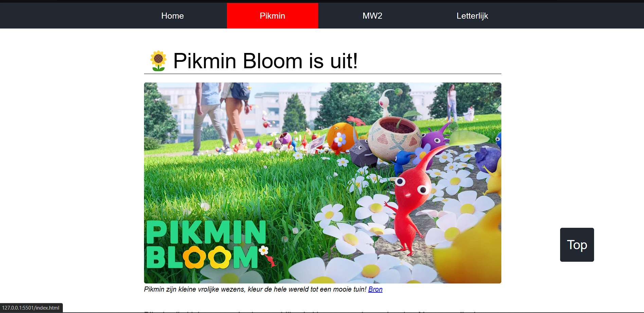Follow the Bron source link
Image resolution: width=644 pixels, height=313 pixels.
375,289
